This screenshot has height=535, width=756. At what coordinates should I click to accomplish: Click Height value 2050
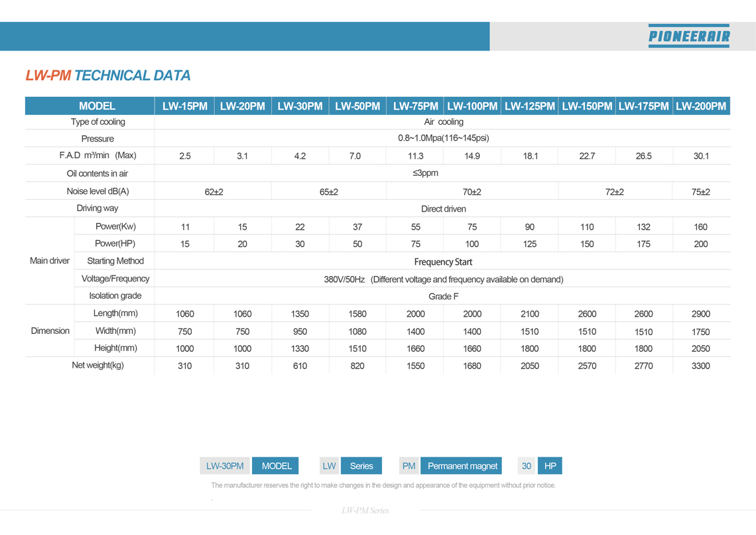click(700, 348)
